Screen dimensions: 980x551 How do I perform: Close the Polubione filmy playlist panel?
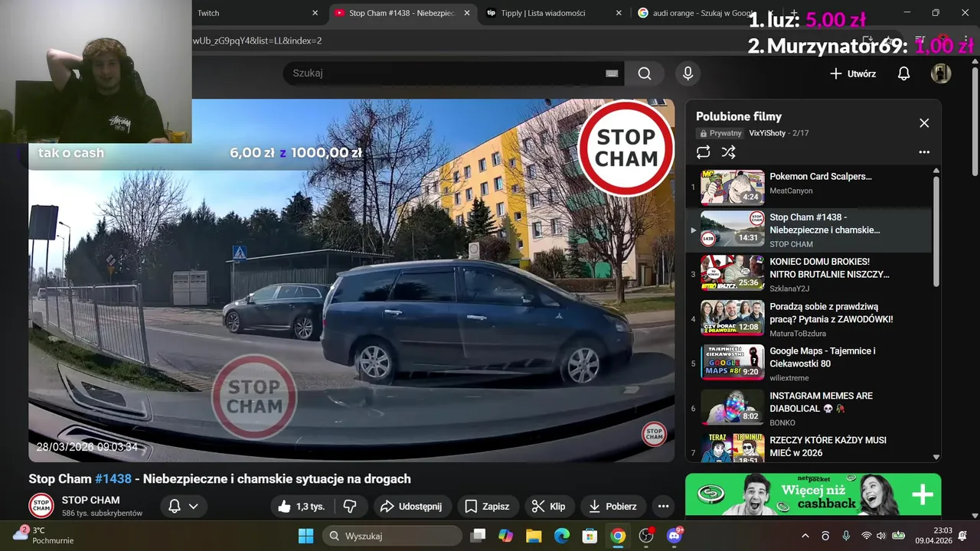pyautogui.click(x=924, y=123)
